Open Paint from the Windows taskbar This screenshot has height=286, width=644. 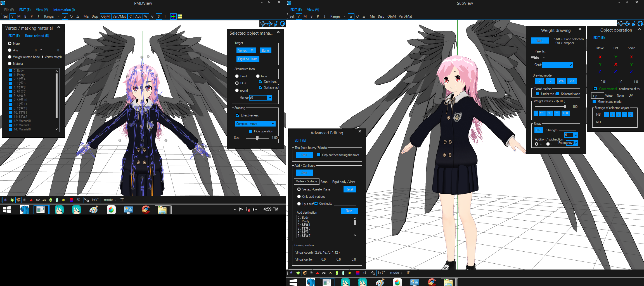[94, 210]
